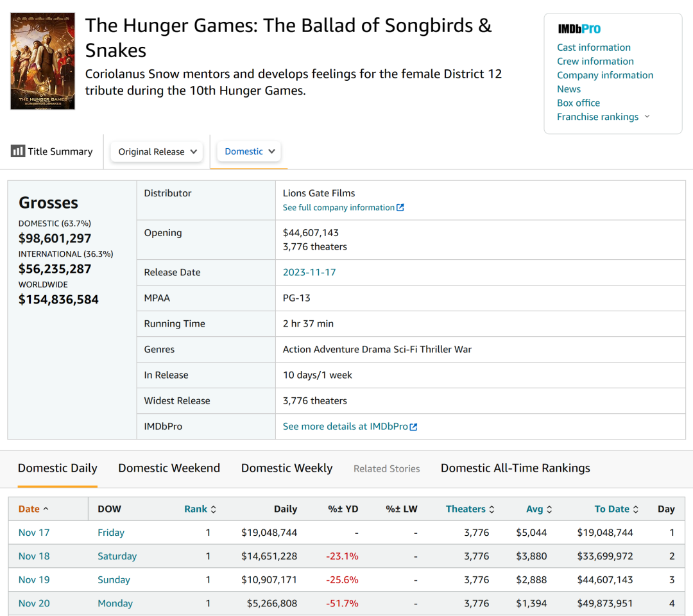Sort by Avg column arrows
The image size is (693, 616).
pyautogui.click(x=549, y=509)
